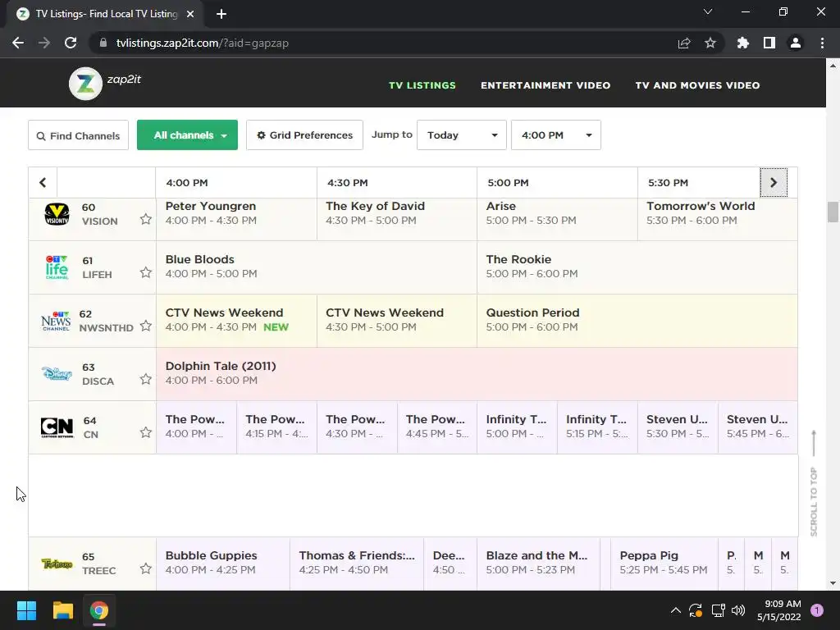Star the TREEC channel 65
This screenshot has height=630, width=840.
146,568
